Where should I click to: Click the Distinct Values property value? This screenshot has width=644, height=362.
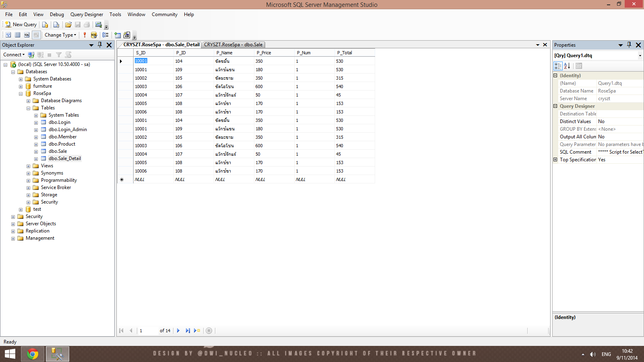click(x=620, y=121)
